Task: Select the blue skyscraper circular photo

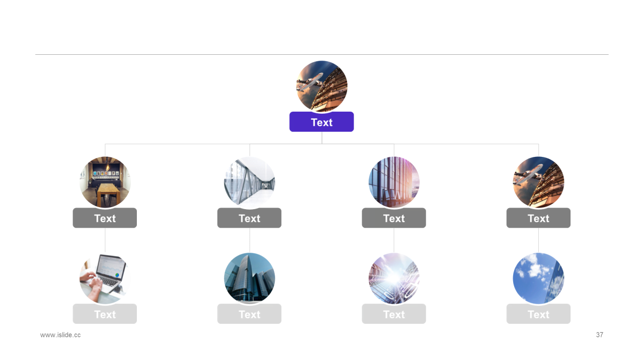Action: tap(249, 279)
